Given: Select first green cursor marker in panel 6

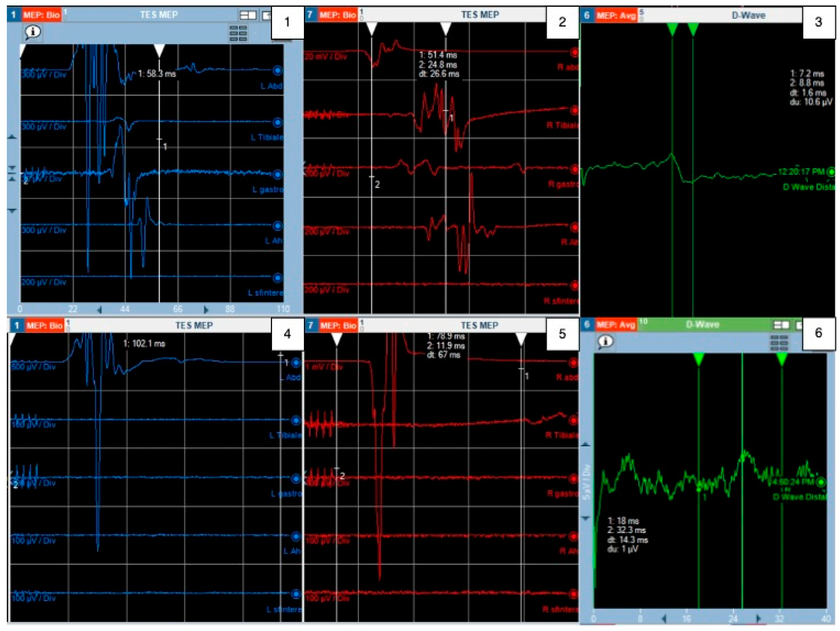Looking at the screenshot, I should (x=699, y=358).
